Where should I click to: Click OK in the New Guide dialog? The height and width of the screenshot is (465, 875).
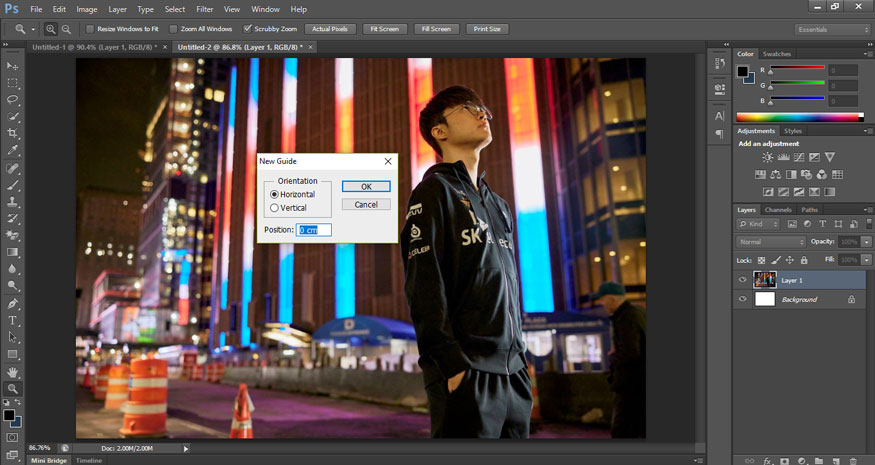(366, 186)
